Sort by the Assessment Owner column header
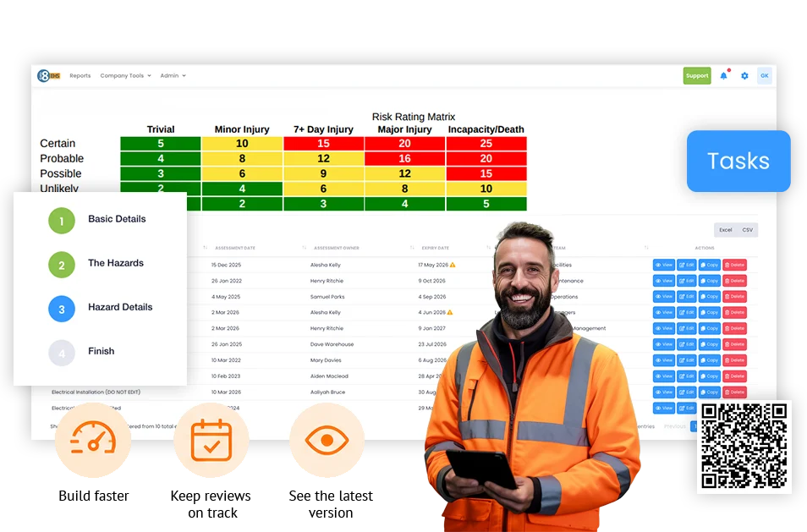Screen dimensions: 807x532 (x=337, y=248)
